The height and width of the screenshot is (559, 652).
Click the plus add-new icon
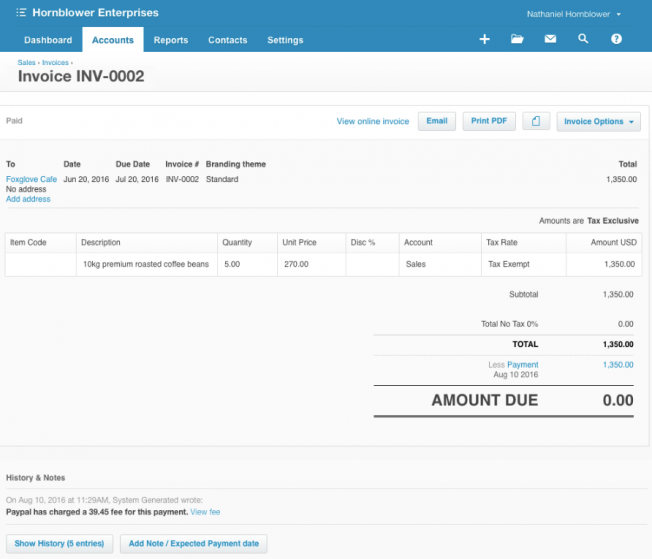pyautogui.click(x=484, y=39)
